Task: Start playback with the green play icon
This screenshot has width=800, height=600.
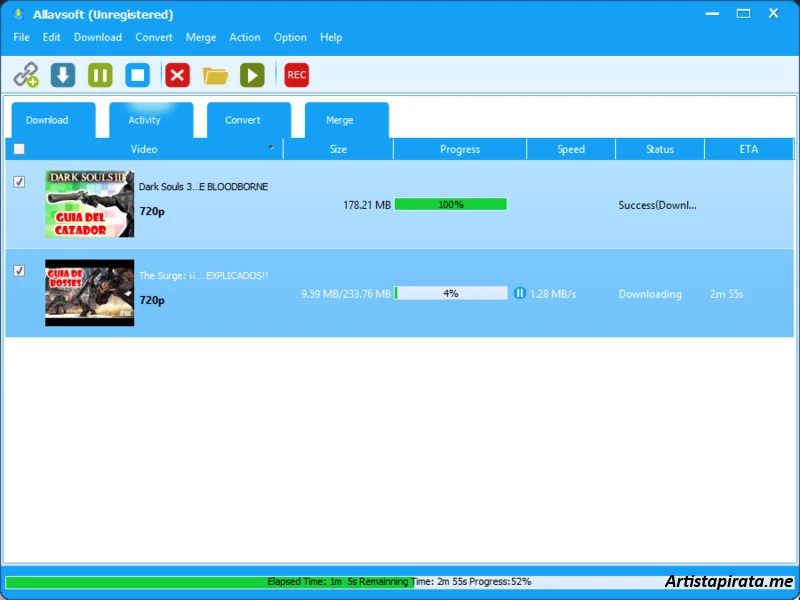Action: tap(252, 74)
